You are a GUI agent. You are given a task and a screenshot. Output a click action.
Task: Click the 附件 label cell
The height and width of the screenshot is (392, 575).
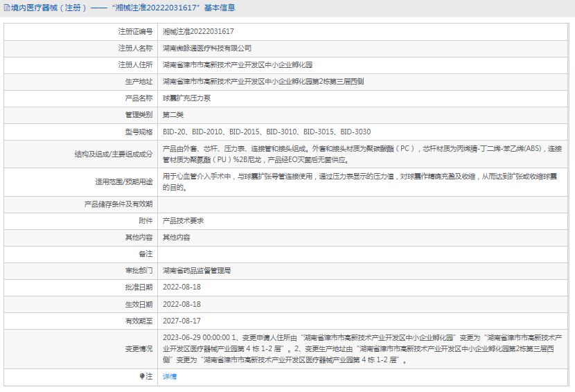click(x=80, y=221)
